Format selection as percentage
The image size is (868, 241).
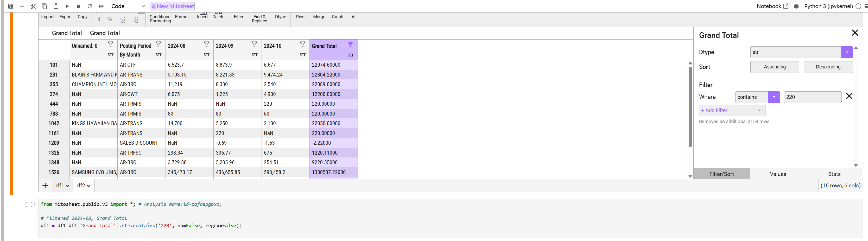(110, 20)
